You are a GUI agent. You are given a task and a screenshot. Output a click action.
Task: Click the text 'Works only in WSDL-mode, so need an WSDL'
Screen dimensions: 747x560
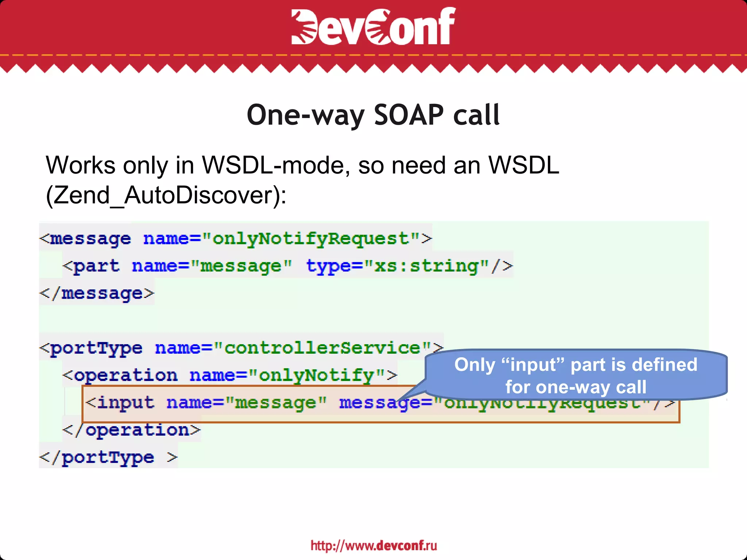[302, 166]
